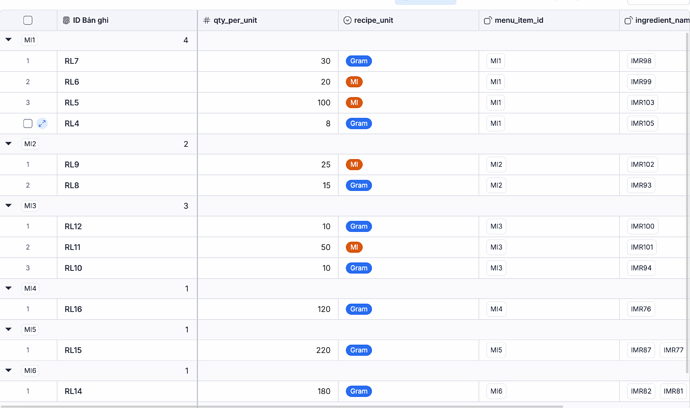Click the ingredient_name link field icon
The height and width of the screenshot is (408, 690).
(x=628, y=20)
